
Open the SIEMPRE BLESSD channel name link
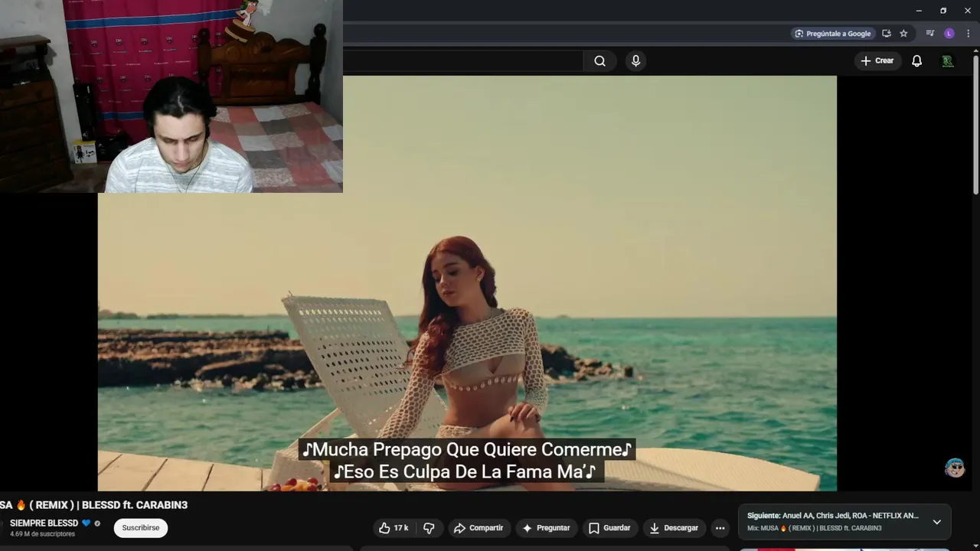point(44,523)
